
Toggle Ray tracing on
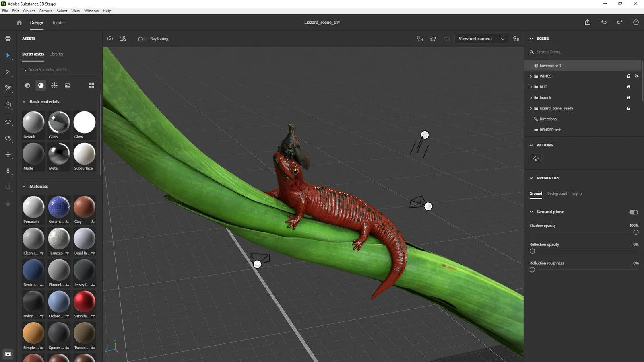coord(140,39)
